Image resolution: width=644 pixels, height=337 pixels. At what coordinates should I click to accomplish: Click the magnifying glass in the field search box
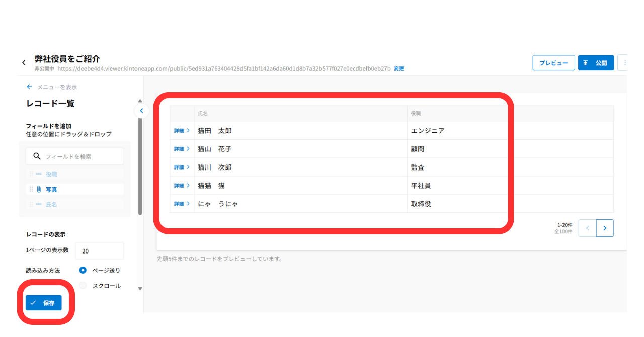pyautogui.click(x=37, y=156)
